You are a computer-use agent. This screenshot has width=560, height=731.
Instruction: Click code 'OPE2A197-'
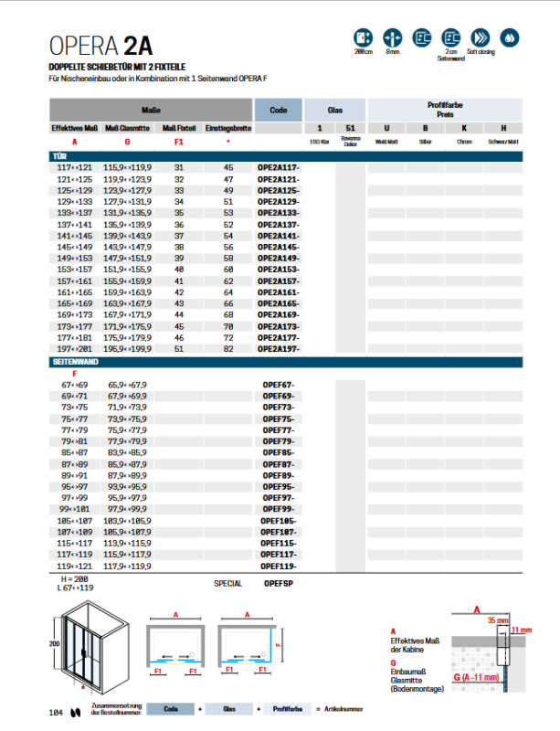[x=279, y=349]
